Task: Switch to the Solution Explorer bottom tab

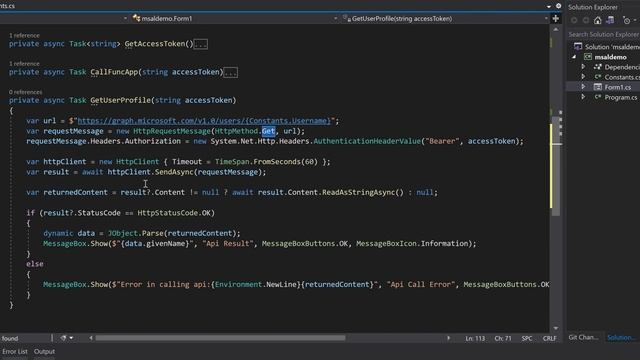Action: point(621,337)
